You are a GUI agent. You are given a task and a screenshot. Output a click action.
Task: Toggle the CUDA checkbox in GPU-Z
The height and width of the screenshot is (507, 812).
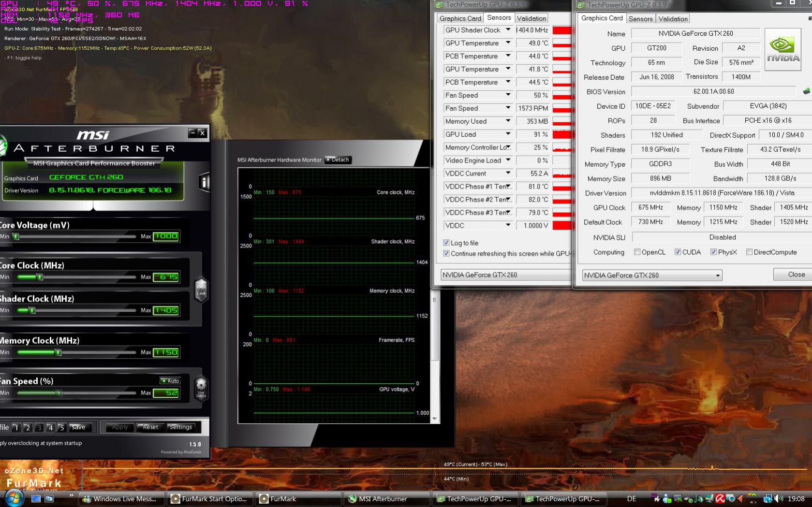[x=678, y=252]
